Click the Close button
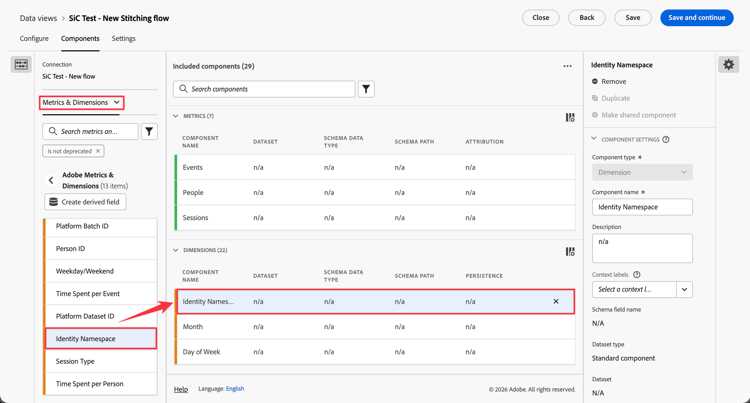Screen dimensions: 750x403 pos(540,18)
